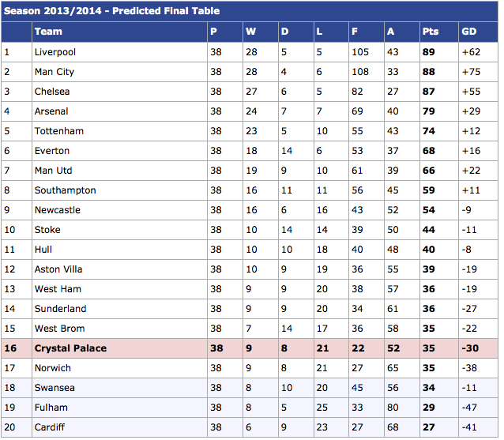
Task: Click the GD column header
Action: 468,32
